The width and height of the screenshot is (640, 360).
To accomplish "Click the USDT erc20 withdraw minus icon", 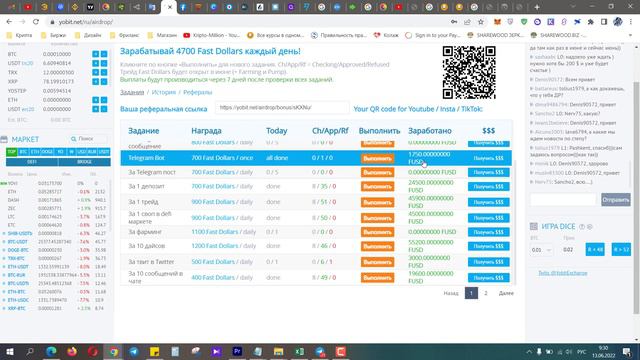I will [104, 109].
